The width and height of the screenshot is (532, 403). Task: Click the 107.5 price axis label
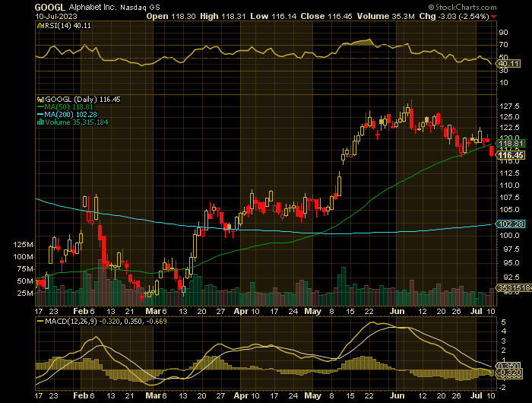click(509, 198)
